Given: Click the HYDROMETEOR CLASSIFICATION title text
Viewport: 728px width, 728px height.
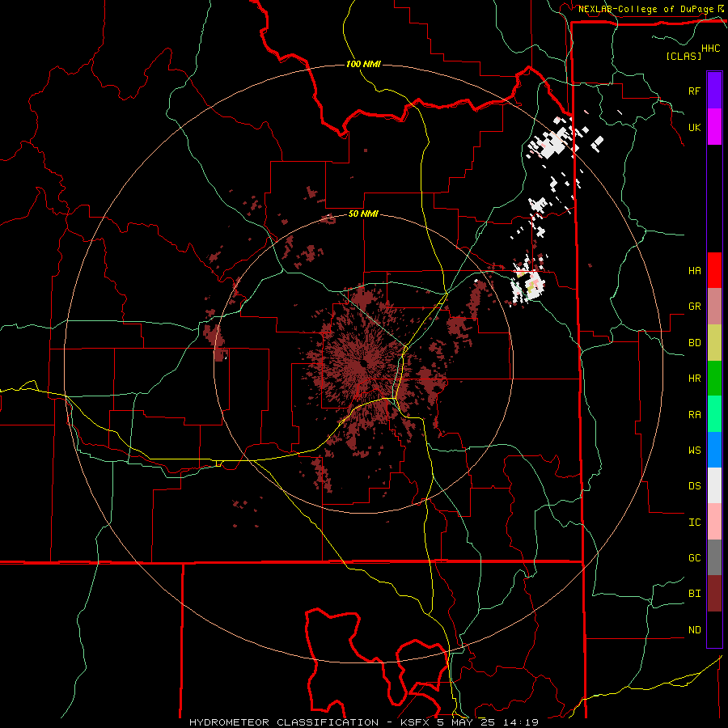Looking at the screenshot, I should point(284,722).
